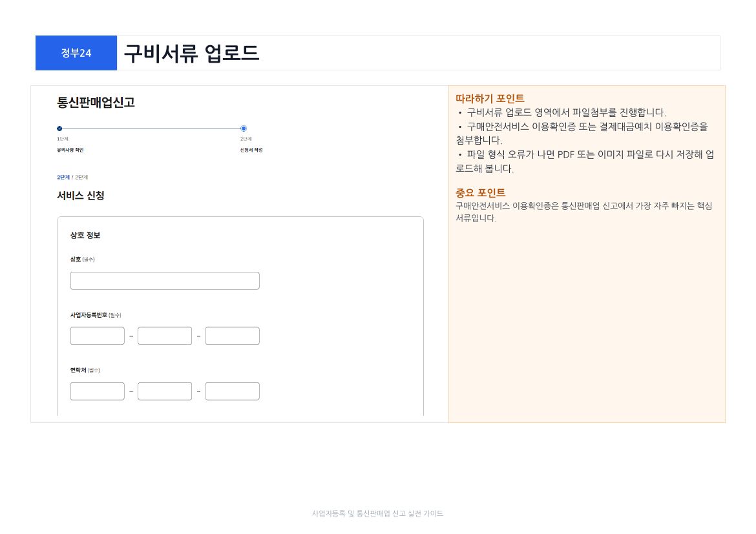Viewport: 756px width, 534px height.
Task: Click the 구비서류 업로드 title
Action: coord(191,53)
